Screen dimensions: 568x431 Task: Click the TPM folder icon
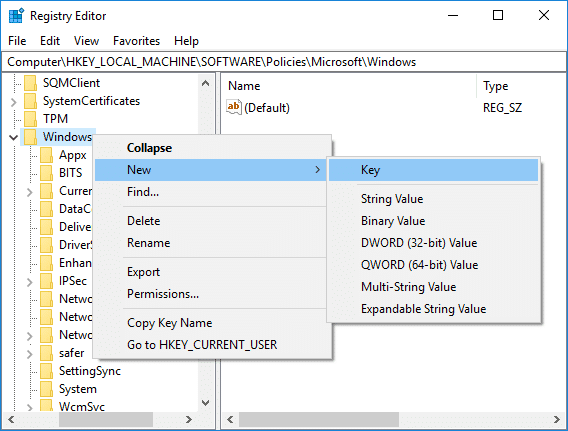tap(30, 119)
